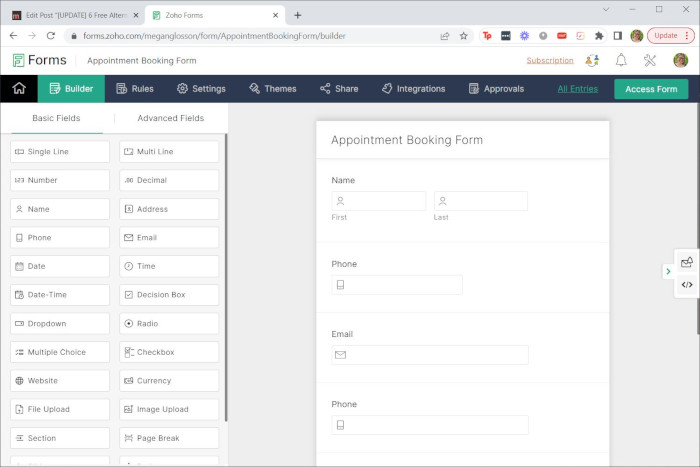700x467 pixels.
Task: Open the Rules tab
Action: click(134, 88)
